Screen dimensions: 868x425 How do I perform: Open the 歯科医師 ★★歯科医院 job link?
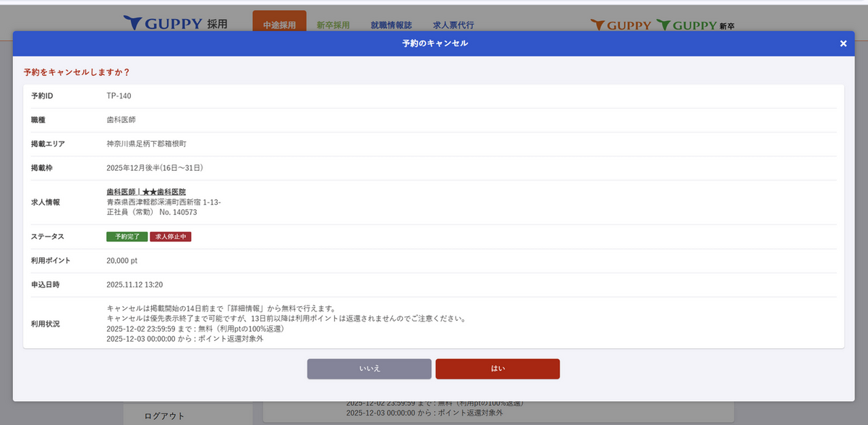pos(151,192)
